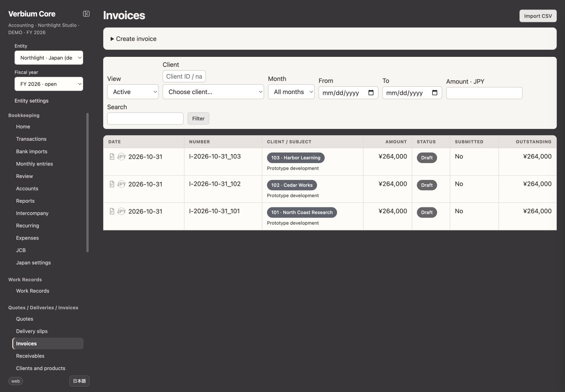The width and height of the screenshot is (565, 392).
Task: Click the Amount column header
Action: tap(396, 142)
